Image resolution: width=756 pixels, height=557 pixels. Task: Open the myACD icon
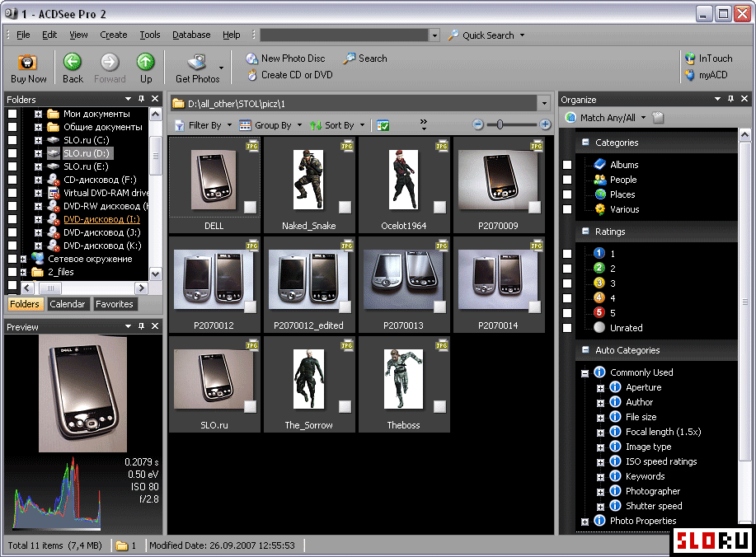[x=690, y=75]
